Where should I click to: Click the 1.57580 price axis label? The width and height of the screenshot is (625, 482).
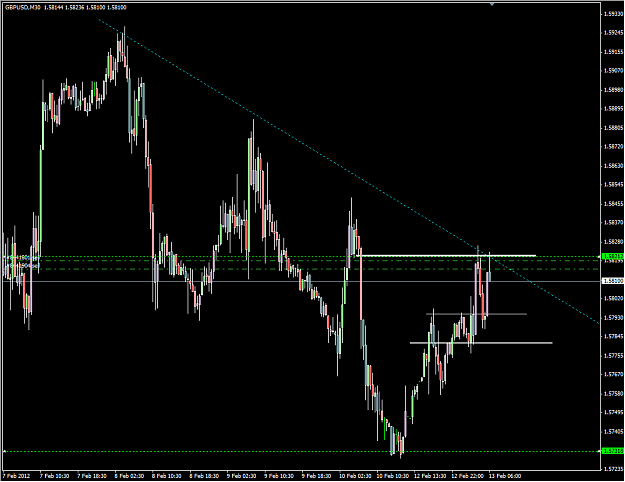pyautogui.click(x=613, y=394)
